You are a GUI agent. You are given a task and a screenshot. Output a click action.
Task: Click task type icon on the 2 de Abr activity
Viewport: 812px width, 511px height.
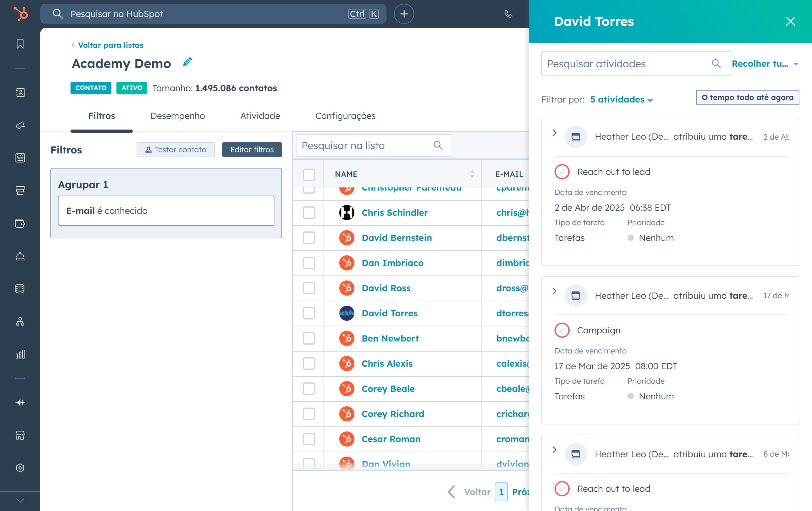[576, 137]
